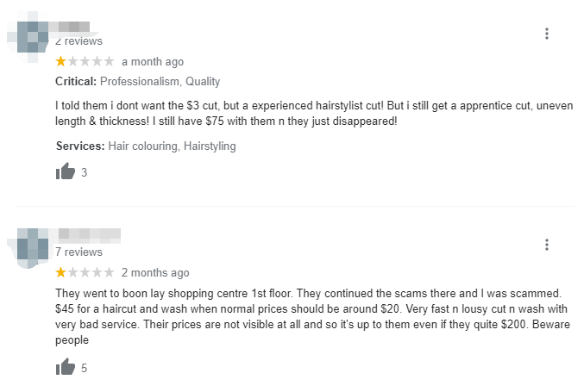Open the three-dot menu on the first review
Screen dimensions: 584x392
pos(547,34)
